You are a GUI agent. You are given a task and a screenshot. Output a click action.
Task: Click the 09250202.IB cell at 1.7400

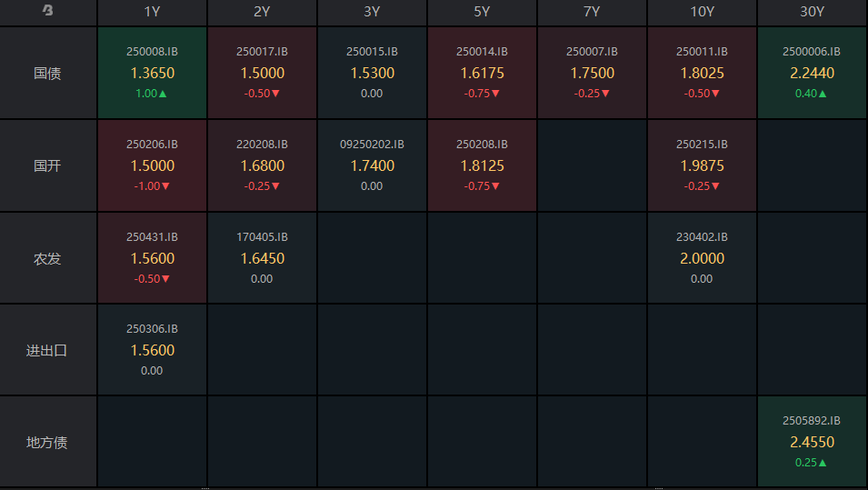(372, 165)
